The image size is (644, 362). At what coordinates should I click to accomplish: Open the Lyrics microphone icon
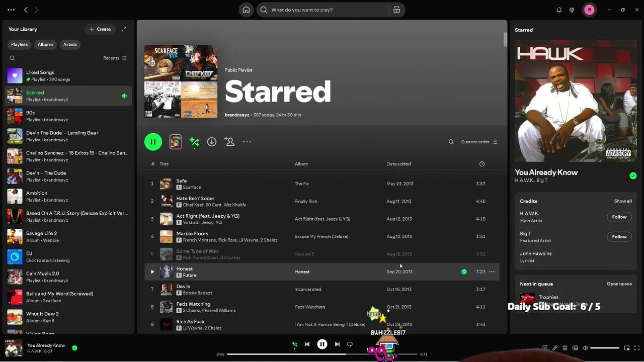(555, 348)
